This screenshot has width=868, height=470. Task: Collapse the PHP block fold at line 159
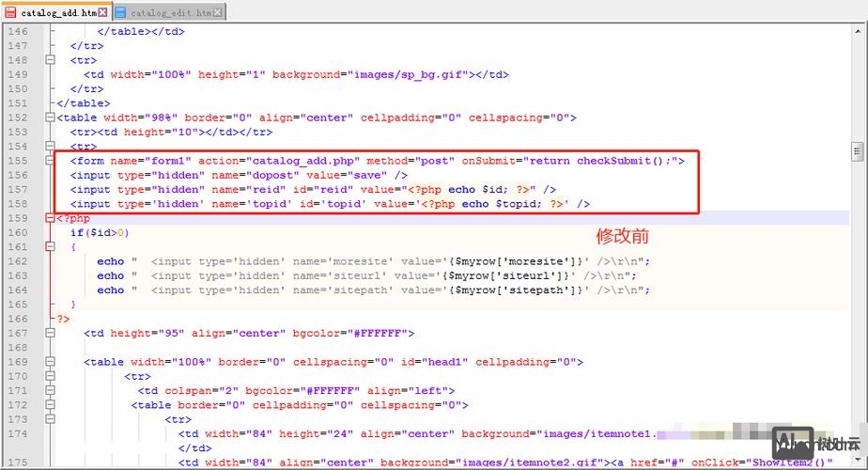(51, 218)
